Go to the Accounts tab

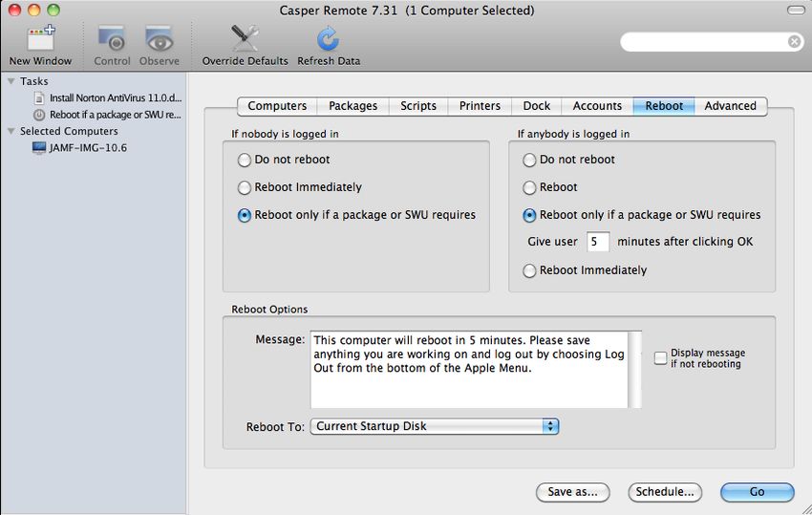pos(597,106)
